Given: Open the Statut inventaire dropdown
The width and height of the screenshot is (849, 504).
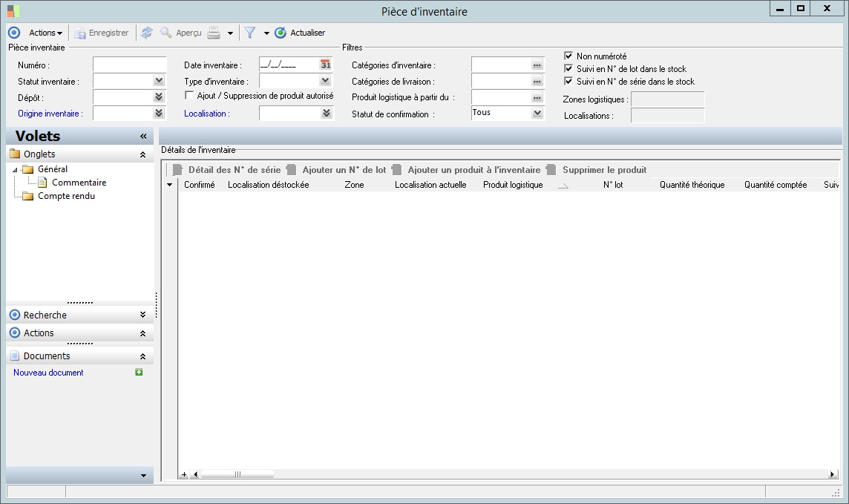Looking at the screenshot, I should (x=159, y=81).
